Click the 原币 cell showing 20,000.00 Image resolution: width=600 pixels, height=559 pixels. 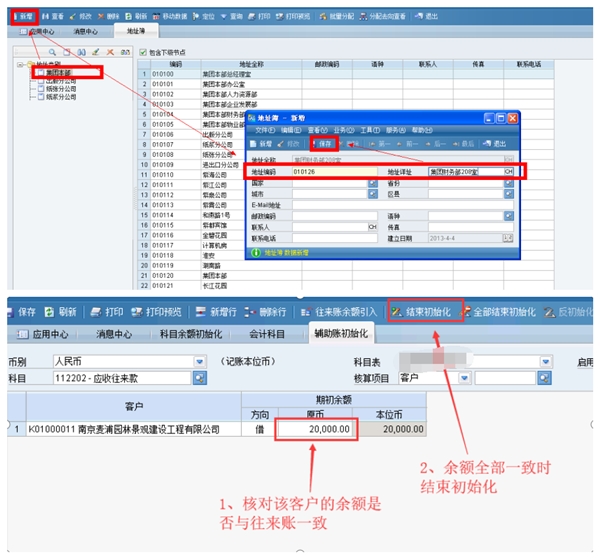click(315, 428)
